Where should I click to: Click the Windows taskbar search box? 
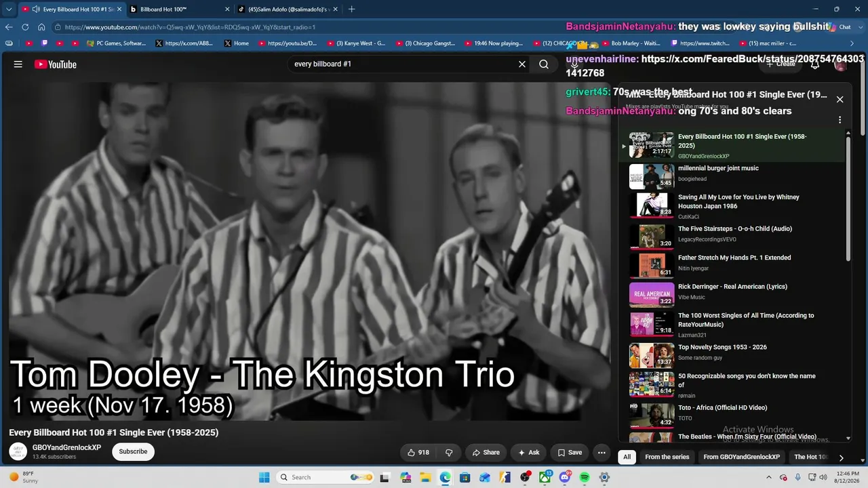point(325,477)
